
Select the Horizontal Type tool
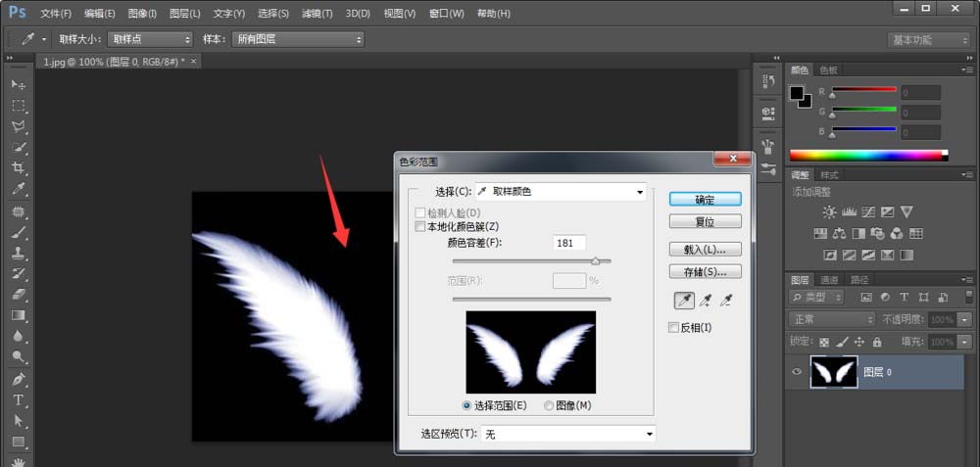coord(18,400)
